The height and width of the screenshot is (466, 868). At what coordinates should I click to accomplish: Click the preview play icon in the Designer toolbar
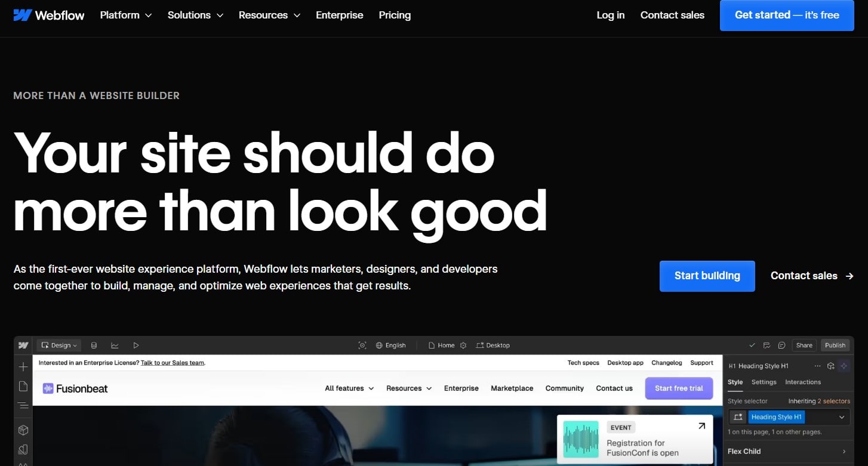click(136, 345)
